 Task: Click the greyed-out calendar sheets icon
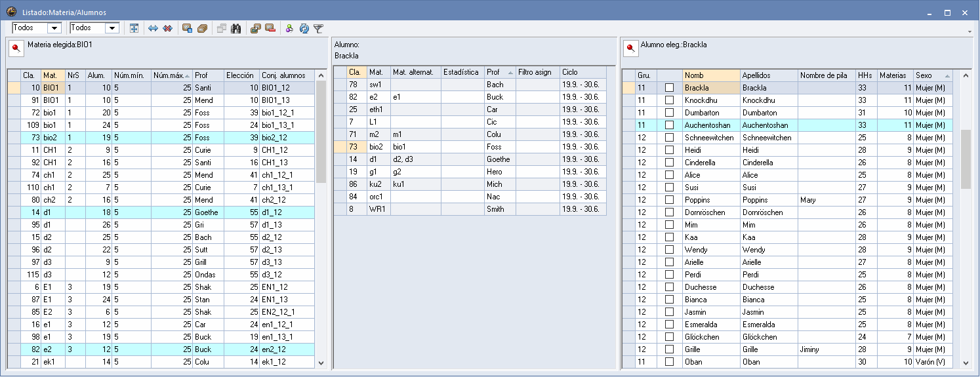coord(222,28)
